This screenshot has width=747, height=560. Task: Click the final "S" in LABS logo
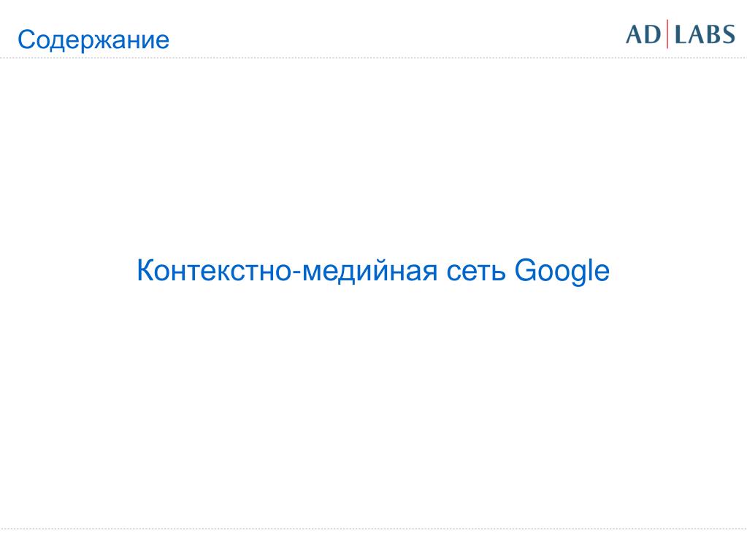click(x=729, y=35)
